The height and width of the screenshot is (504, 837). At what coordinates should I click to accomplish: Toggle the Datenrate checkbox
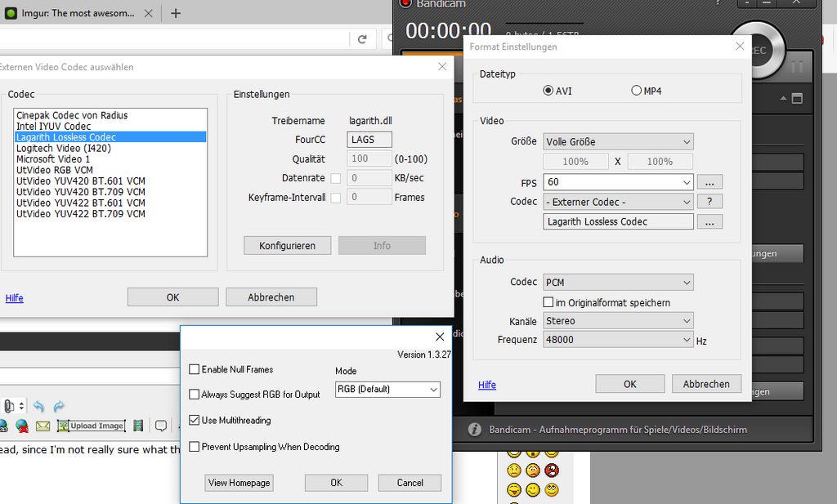[x=335, y=178]
